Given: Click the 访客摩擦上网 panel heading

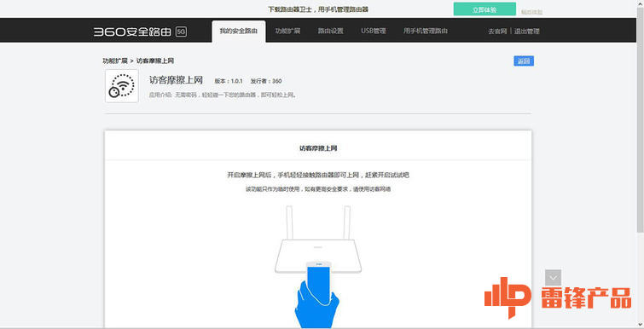Looking at the screenshot, I should pos(318,148).
